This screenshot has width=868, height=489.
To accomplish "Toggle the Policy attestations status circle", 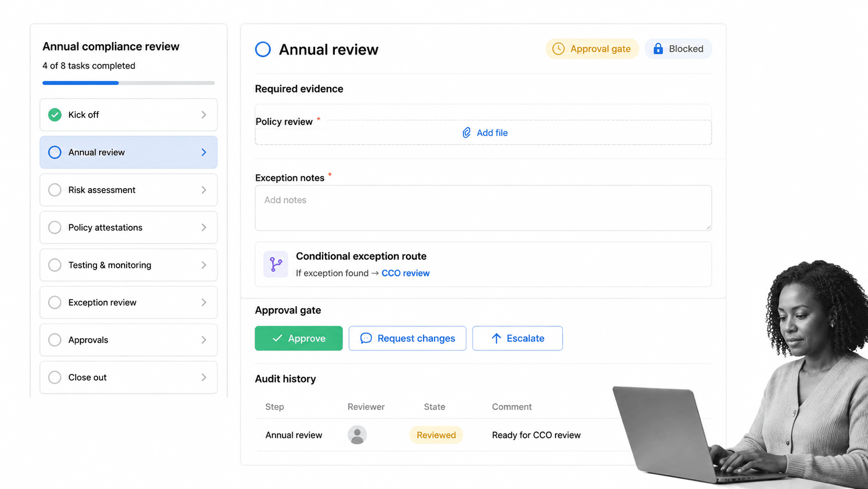I will coord(55,227).
